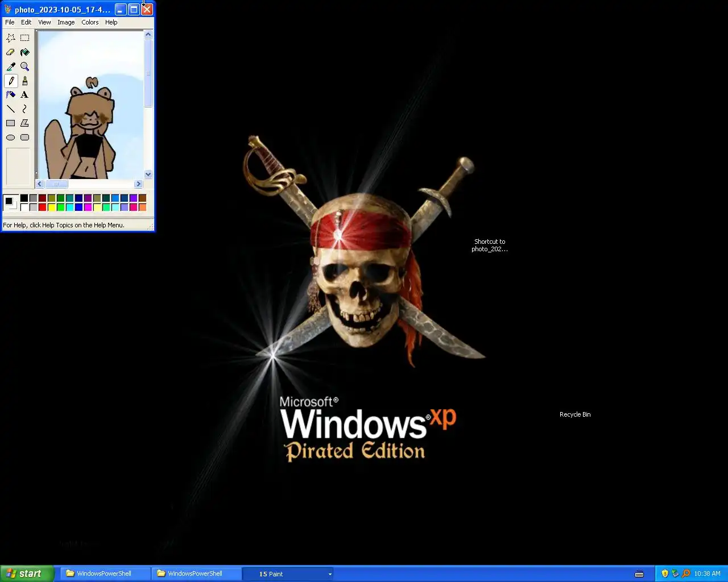This screenshot has width=728, height=582.
Task: Choose the Magnifier tool in Paint toolbox
Action: pyautogui.click(x=24, y=66)
